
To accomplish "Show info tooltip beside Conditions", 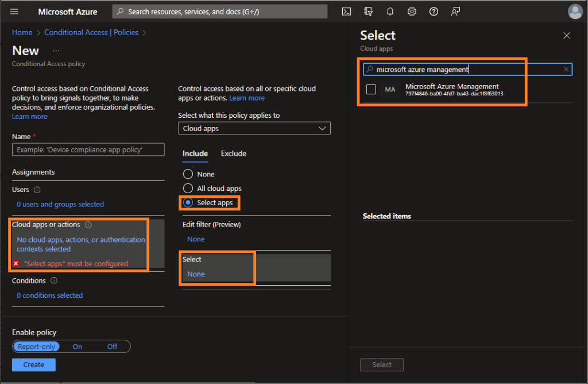I will click(x=54, y=281).
